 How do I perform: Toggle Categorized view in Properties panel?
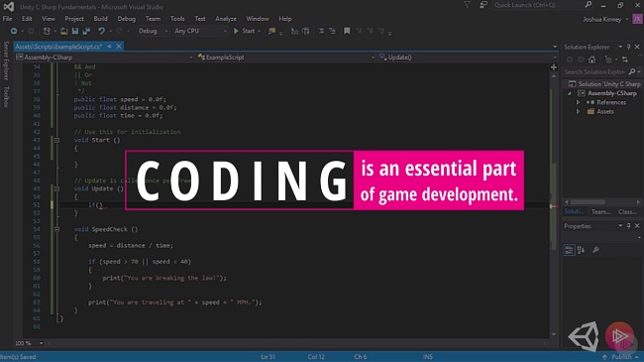[570, 250]
